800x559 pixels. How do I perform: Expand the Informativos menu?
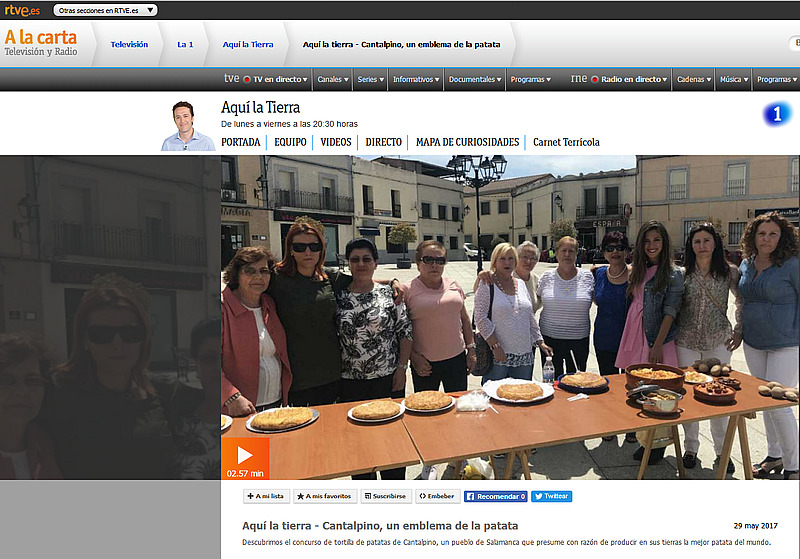(416, 79)
